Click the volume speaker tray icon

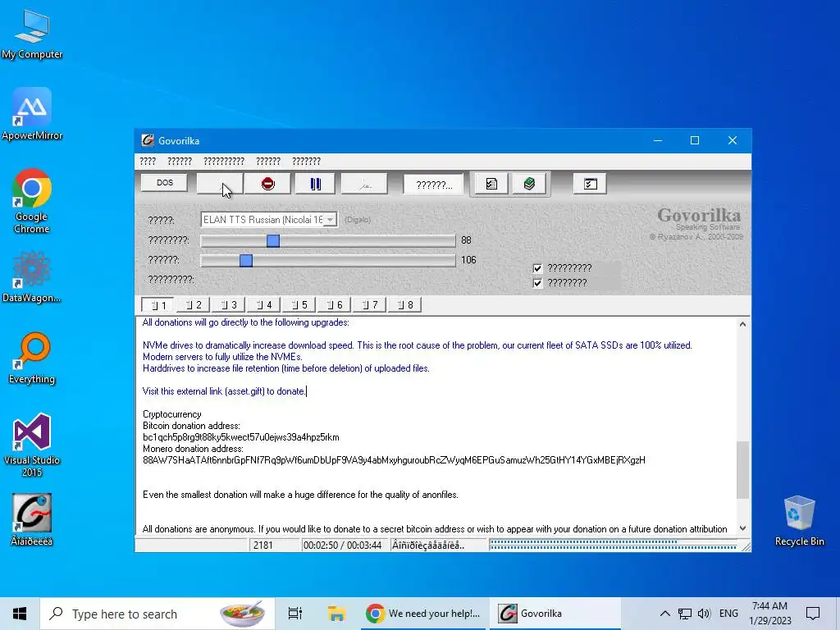tap(703, 614)
